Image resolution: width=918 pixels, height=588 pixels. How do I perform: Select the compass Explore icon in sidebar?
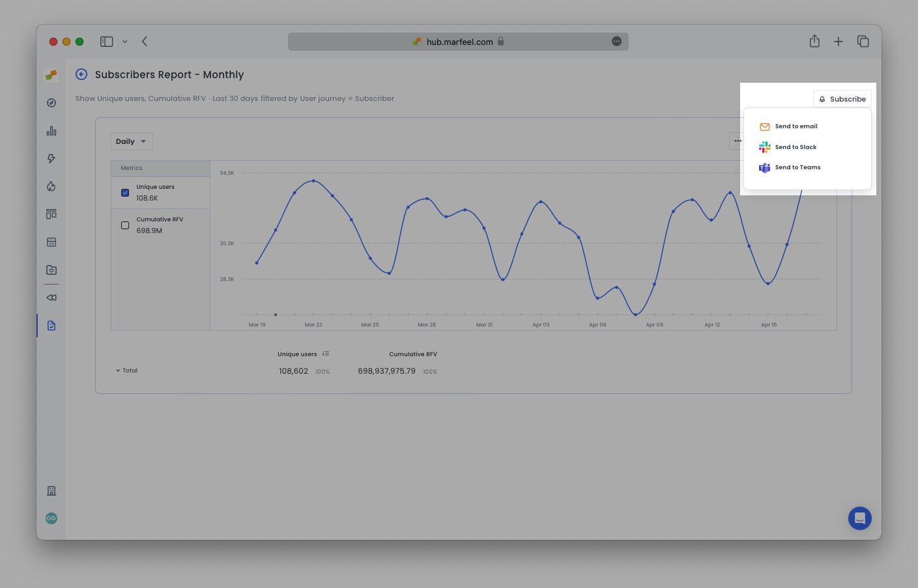click(x=51, y=102)
